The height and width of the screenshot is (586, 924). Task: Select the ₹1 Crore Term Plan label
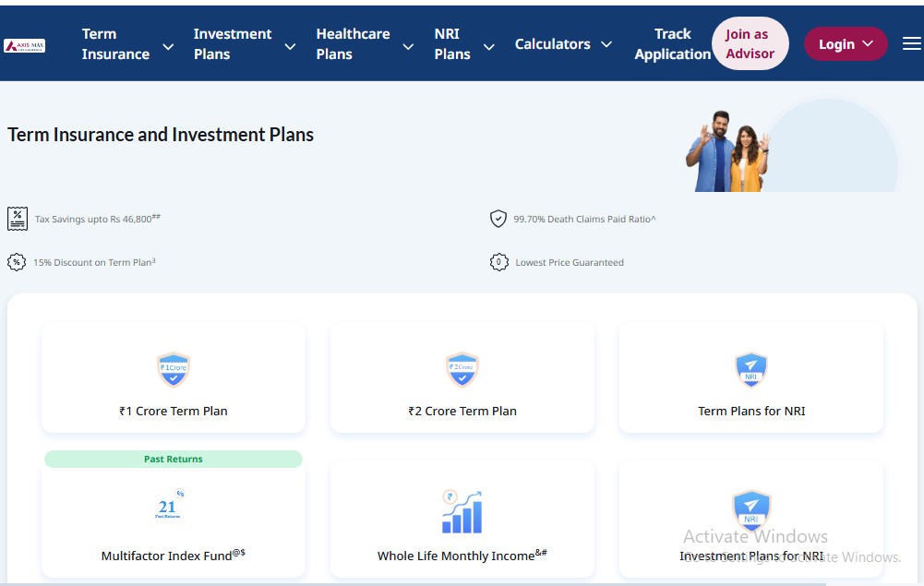pos(174,411)
